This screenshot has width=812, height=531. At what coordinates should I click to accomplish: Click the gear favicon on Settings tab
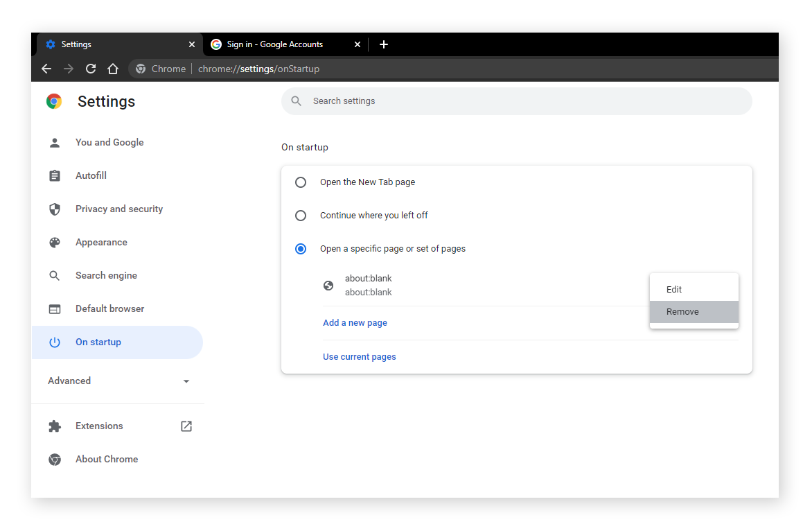(x=51, y=44)
